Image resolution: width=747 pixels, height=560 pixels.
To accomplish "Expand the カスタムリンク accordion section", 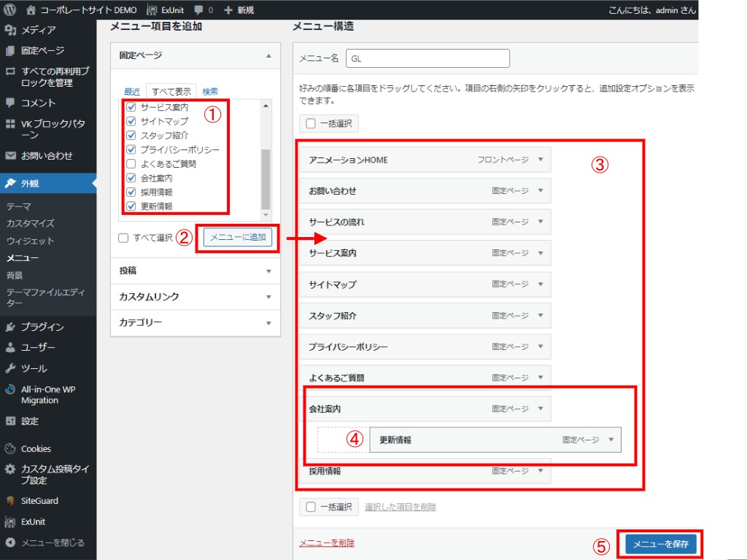I will (x=268, y=297).
